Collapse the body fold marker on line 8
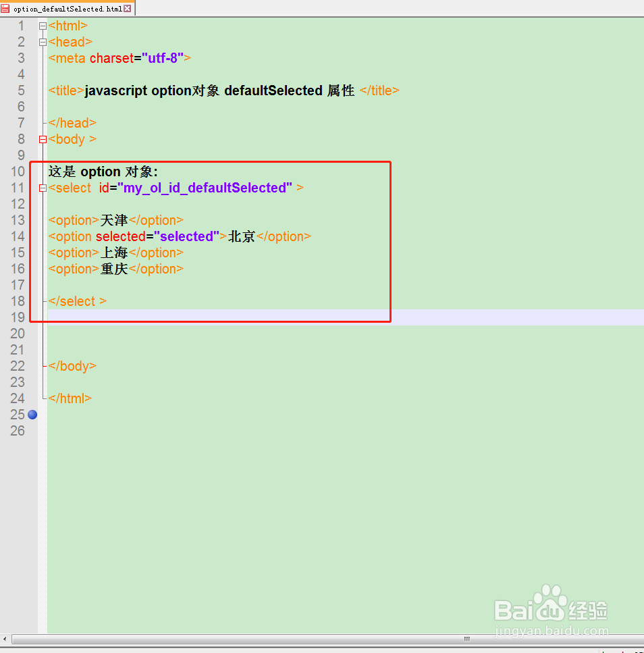Screen dimensions: 644x653 tap(43, 140)
